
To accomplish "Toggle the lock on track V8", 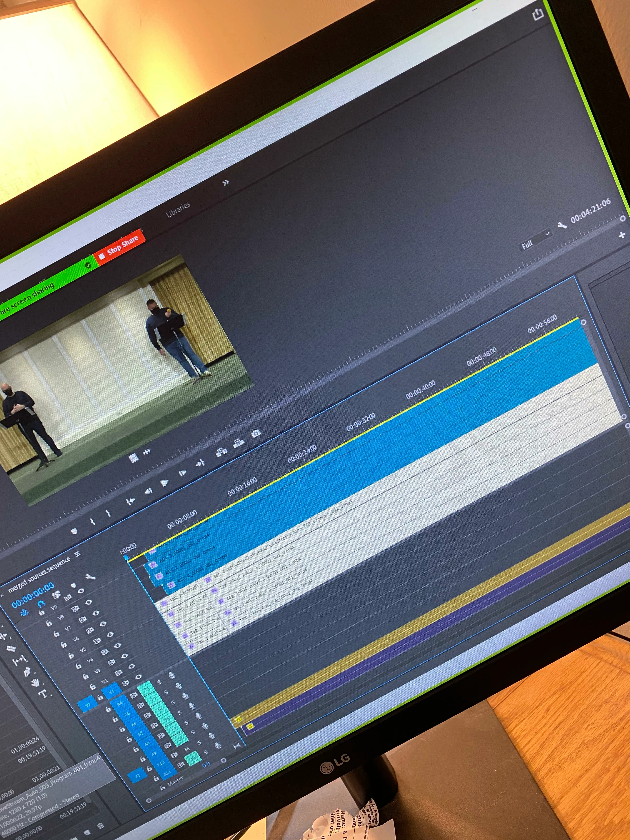I will [49, 623].
